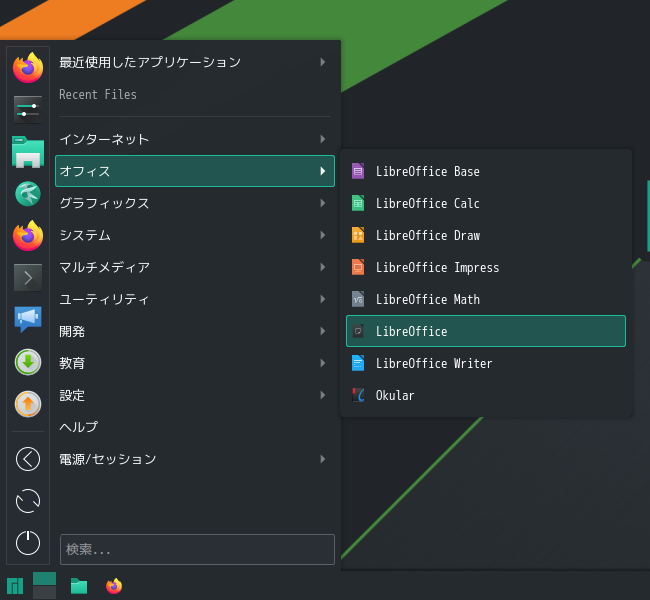
Task: Click the LibreOffice Base label
Action: pos(428,171)
